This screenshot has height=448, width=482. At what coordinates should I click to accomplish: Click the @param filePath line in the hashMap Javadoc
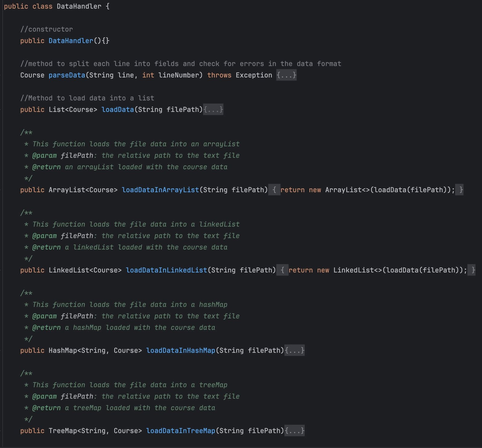tap(132, 316)
